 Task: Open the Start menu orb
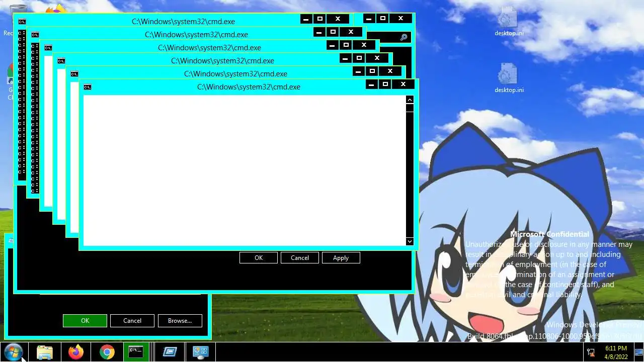coord(13,352)
